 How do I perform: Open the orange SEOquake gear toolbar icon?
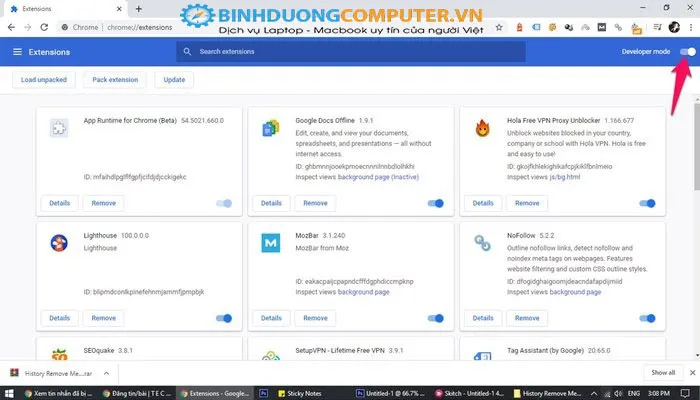pyautogui.click(x=553, y=27)
